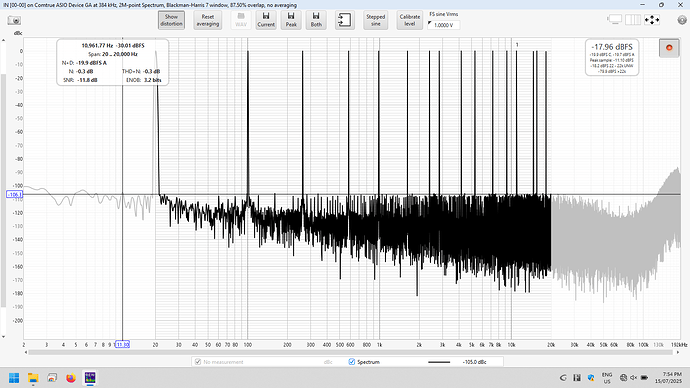Click the sync arrow tray icon
The width and height of the screenshot is (690, 388).
pyautogui.click(x=563, y=377)
